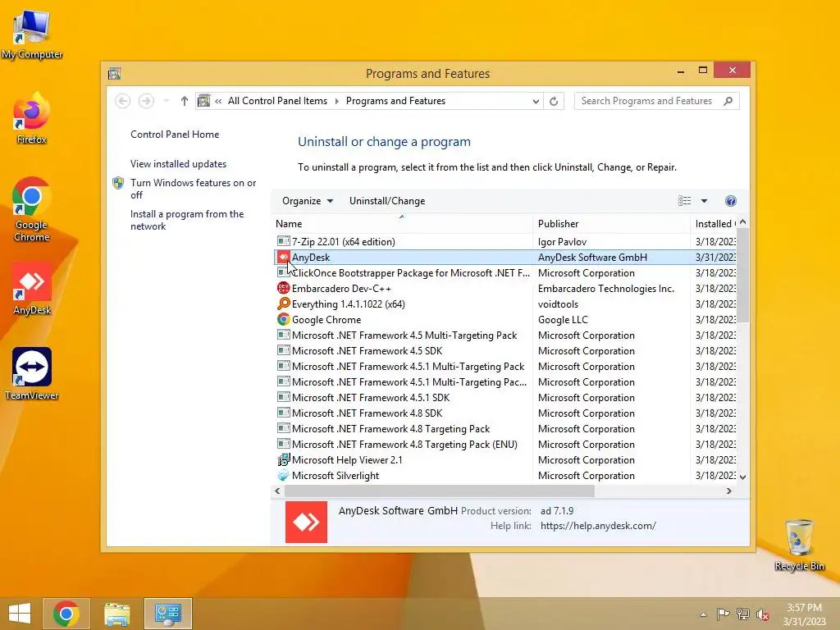
Task: Open Turn Windows features on or off
Action: point(193,189)
